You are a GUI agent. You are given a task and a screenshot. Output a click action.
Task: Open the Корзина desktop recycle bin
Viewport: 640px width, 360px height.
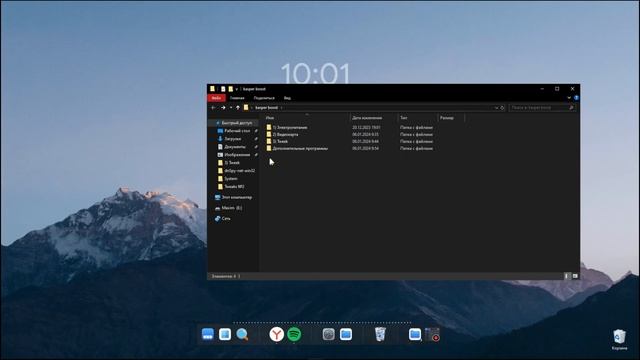(x=619, y=340)
